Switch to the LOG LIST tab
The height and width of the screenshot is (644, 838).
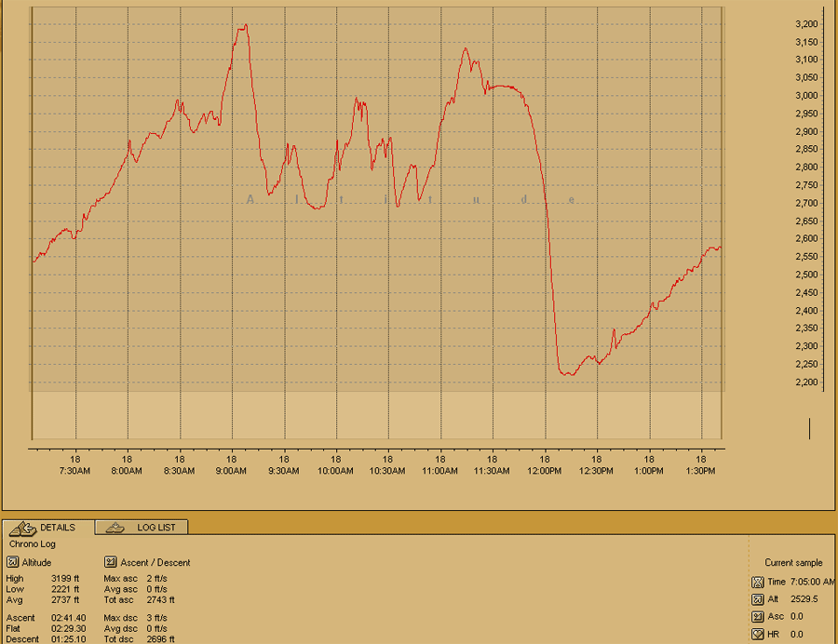point(142,527)
